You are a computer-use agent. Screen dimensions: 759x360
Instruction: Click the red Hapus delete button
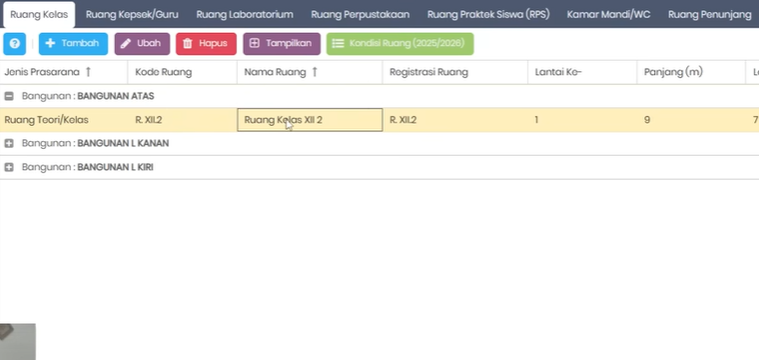[x=206, y=44]
